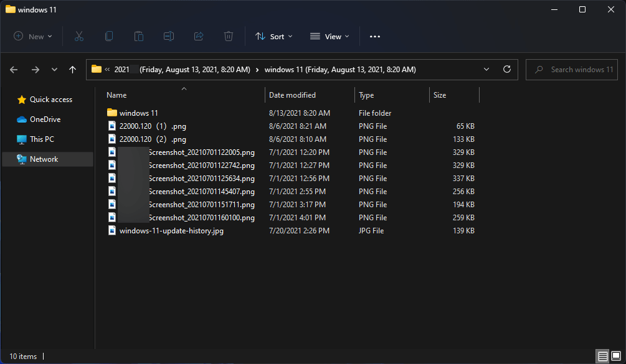The image size is (626, 364).
Task: Expand the address bar history dropdown
Action: click(x=486, y=69)
